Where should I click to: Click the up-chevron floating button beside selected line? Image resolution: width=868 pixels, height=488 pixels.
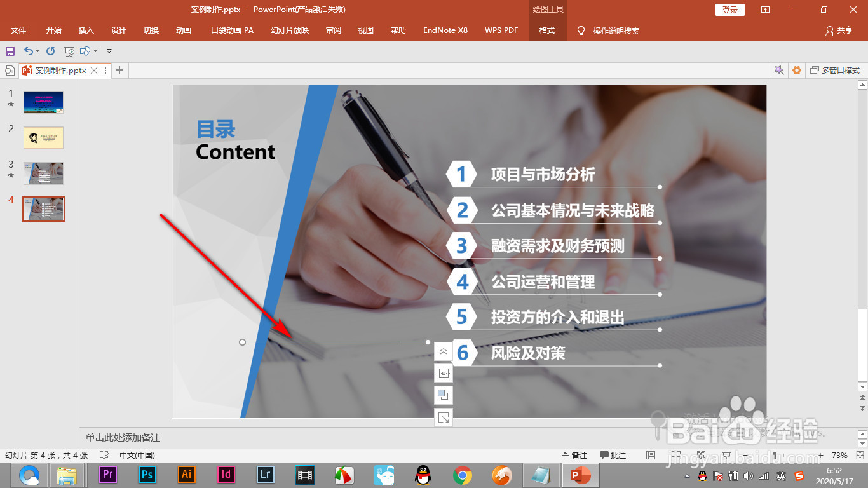[444, 351]
